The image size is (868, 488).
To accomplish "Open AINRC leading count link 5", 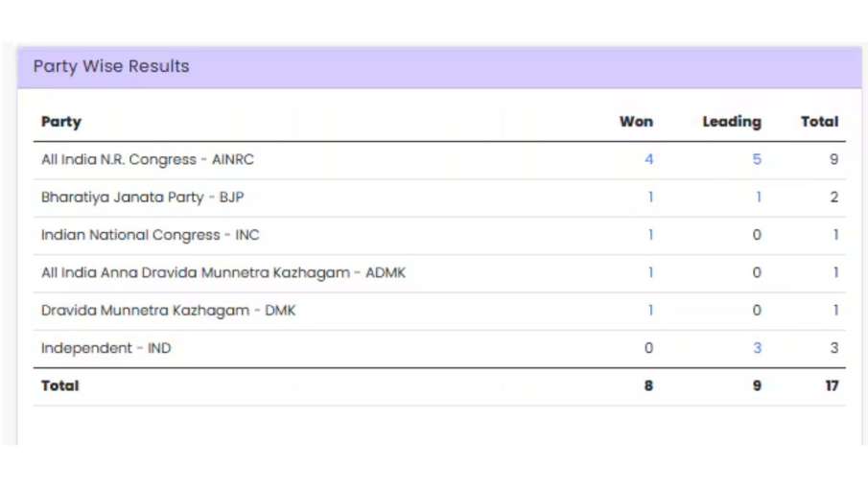I will coord(757,159).
